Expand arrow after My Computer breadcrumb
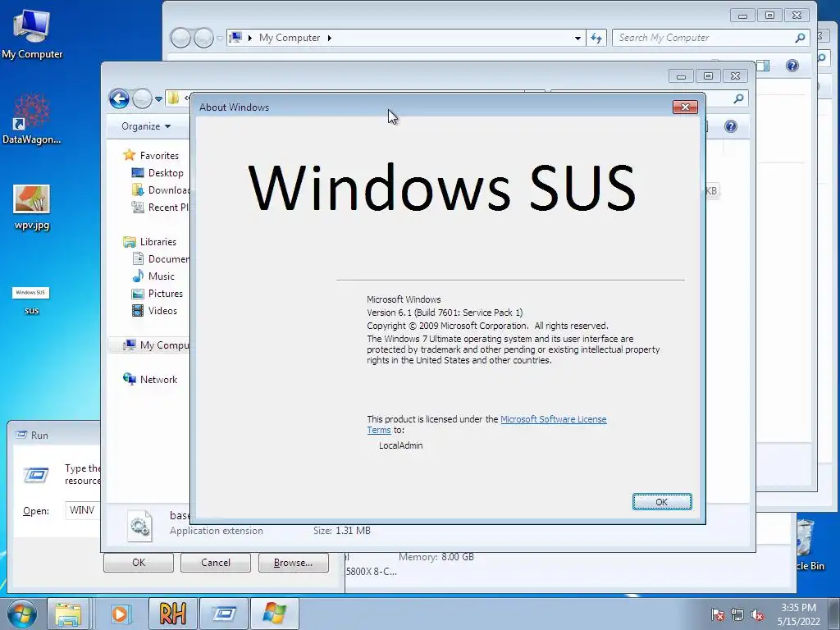The width and height of the screenshot is (840, 630). (329, 38)
